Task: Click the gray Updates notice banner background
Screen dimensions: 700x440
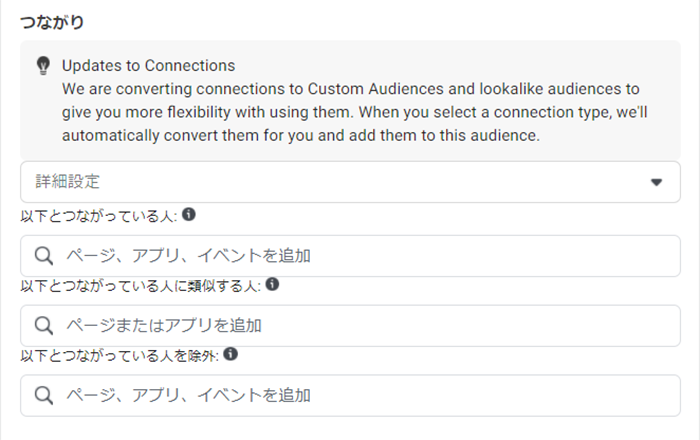Action: click(350, 100)
